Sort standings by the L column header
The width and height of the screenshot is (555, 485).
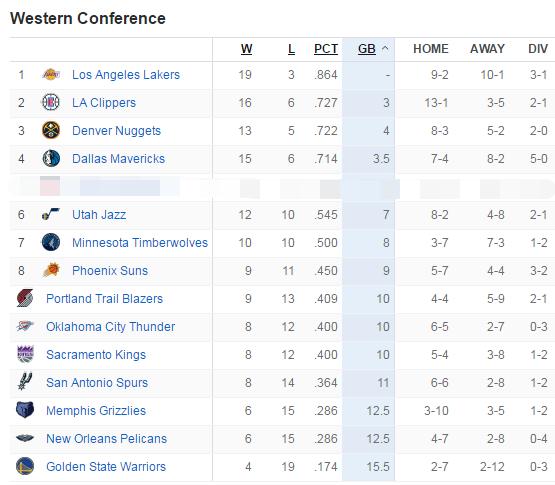pos(291,49)
